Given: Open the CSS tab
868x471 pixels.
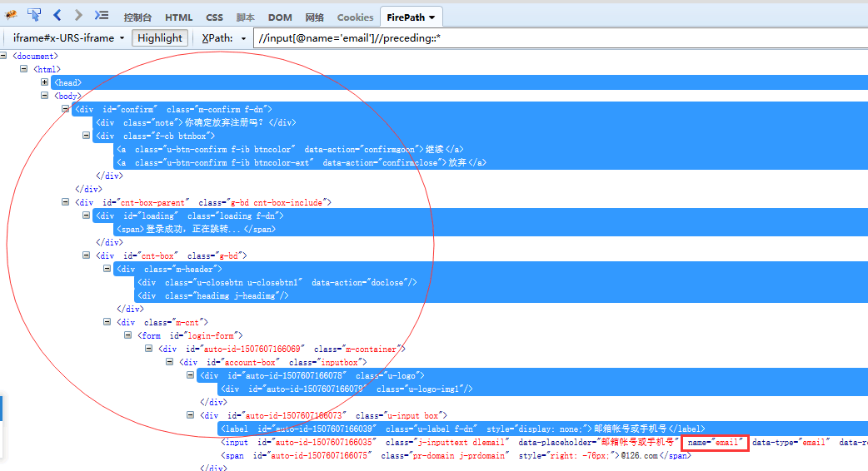Looking at the screenshot, I should (x=214, y=17).
